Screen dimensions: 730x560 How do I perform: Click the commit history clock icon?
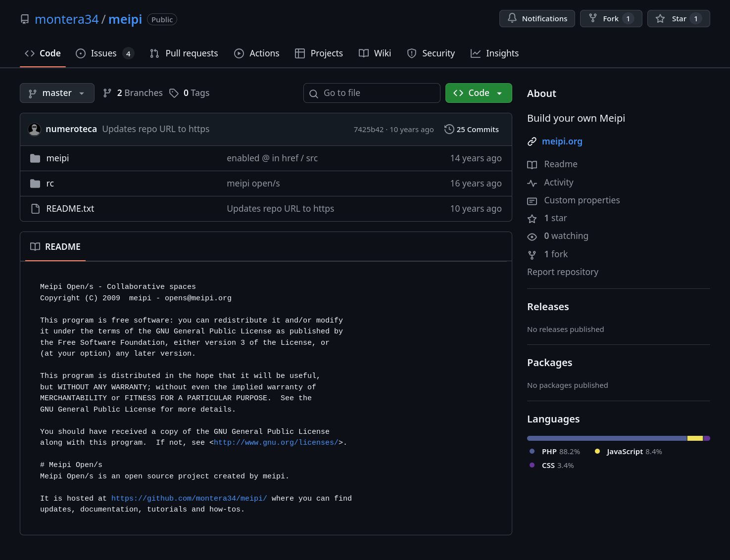point(449,129)
